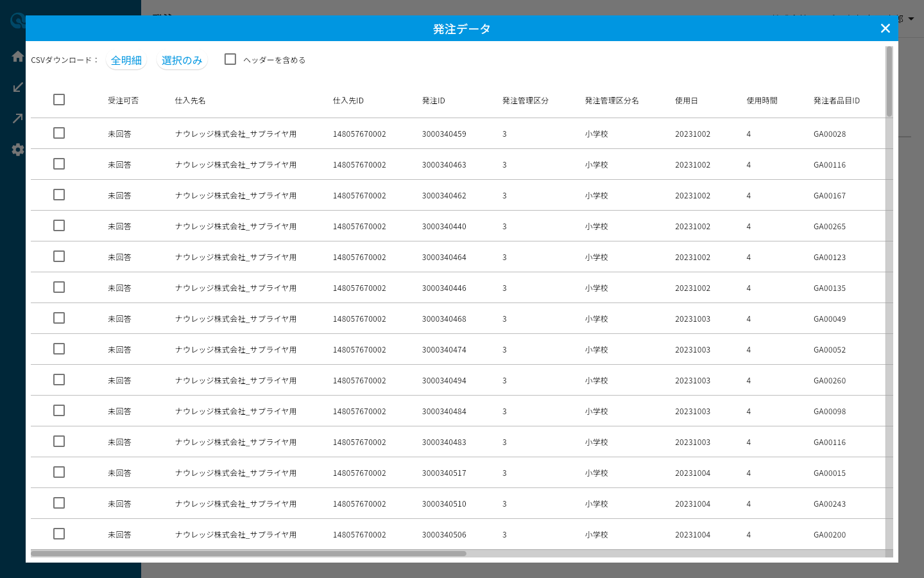
Task: Select item ID GA00260 cell
Action: click(x=830, y=381)
